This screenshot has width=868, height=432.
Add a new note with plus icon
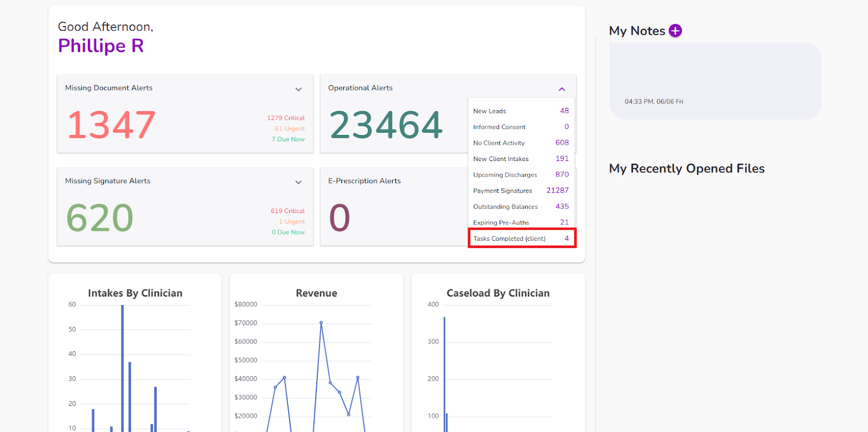click(675, 31)
